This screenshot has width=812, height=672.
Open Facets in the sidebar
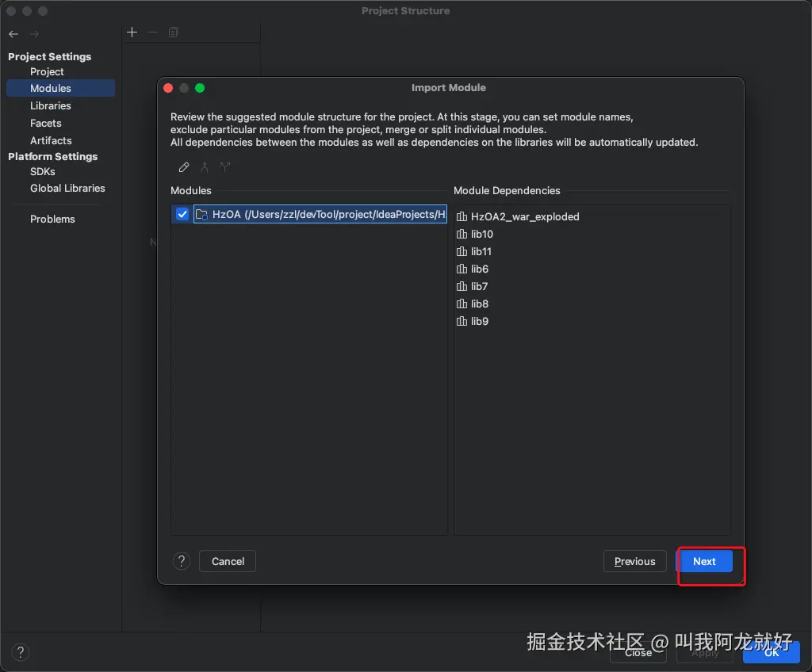(45, 123)
